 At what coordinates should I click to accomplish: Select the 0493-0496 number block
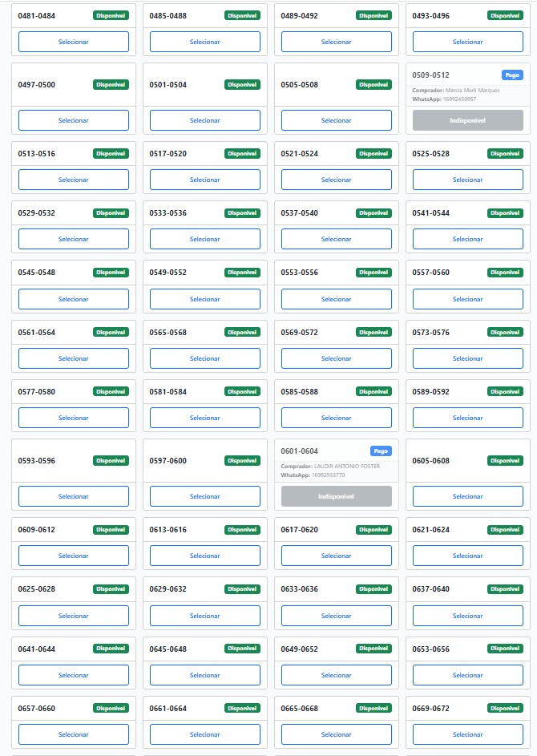coord(467,42)
